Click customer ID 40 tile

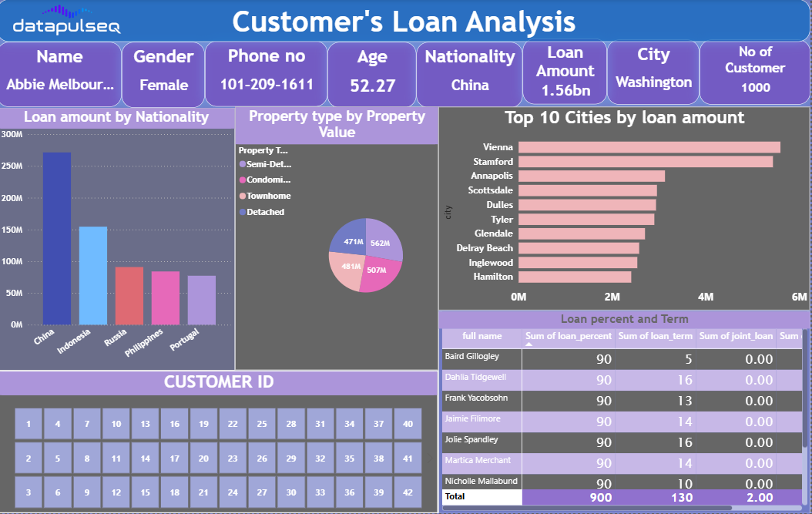408,424
